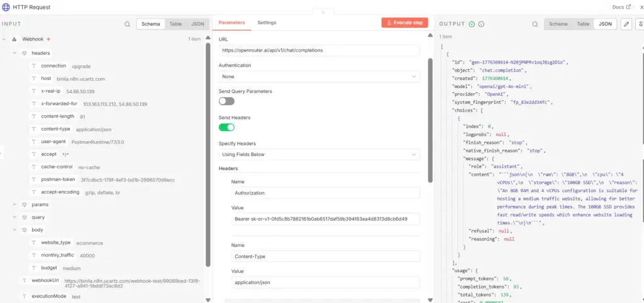Viewport: 644px width, 303px height.
Task: Click the x-real-ip value 54.86.50.139
Action: pos(80,91)
